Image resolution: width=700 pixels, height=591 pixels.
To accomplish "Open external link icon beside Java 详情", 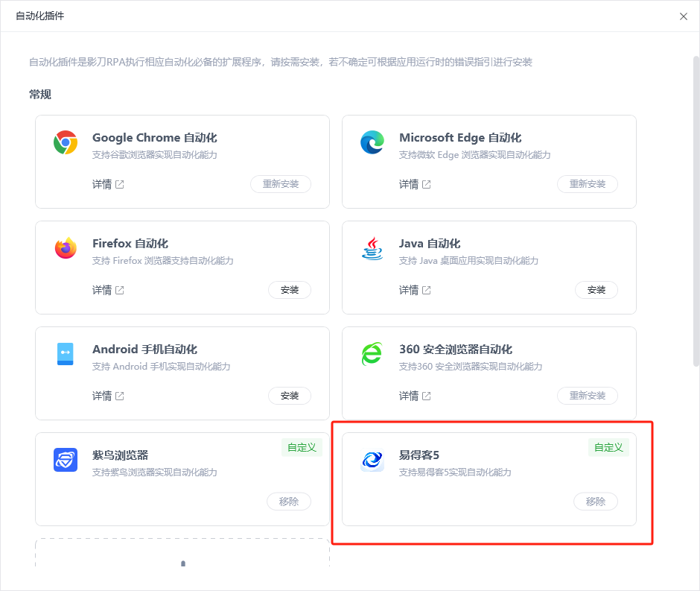I will [427, 291].
